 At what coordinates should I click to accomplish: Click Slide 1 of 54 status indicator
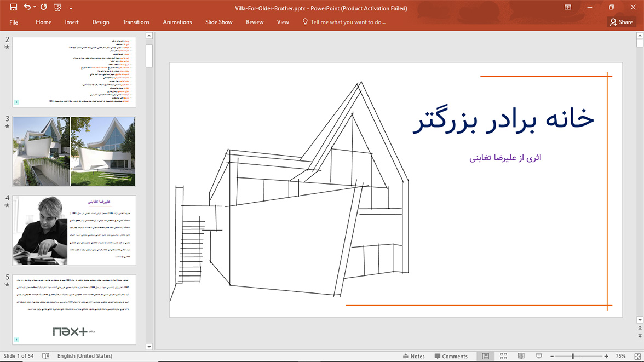pos(19,356)
